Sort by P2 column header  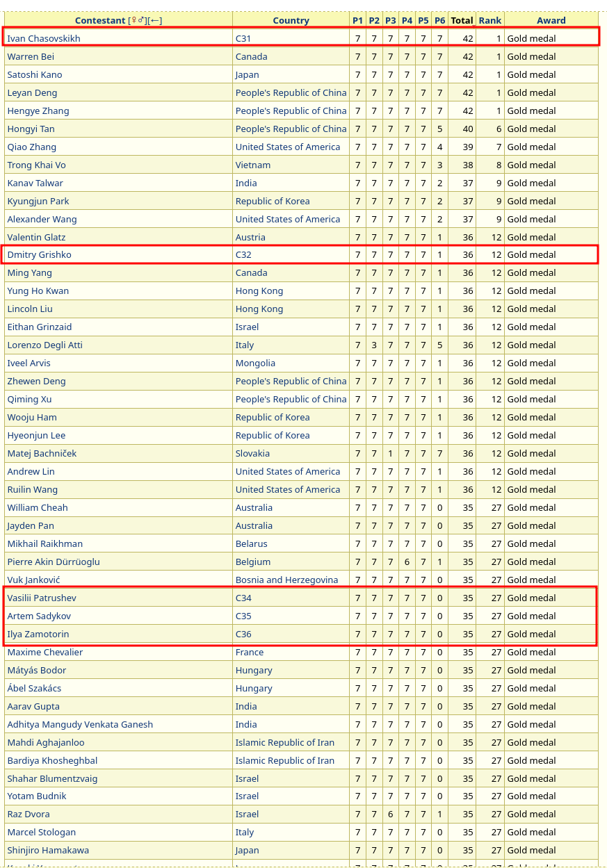[x=374, y=20]
